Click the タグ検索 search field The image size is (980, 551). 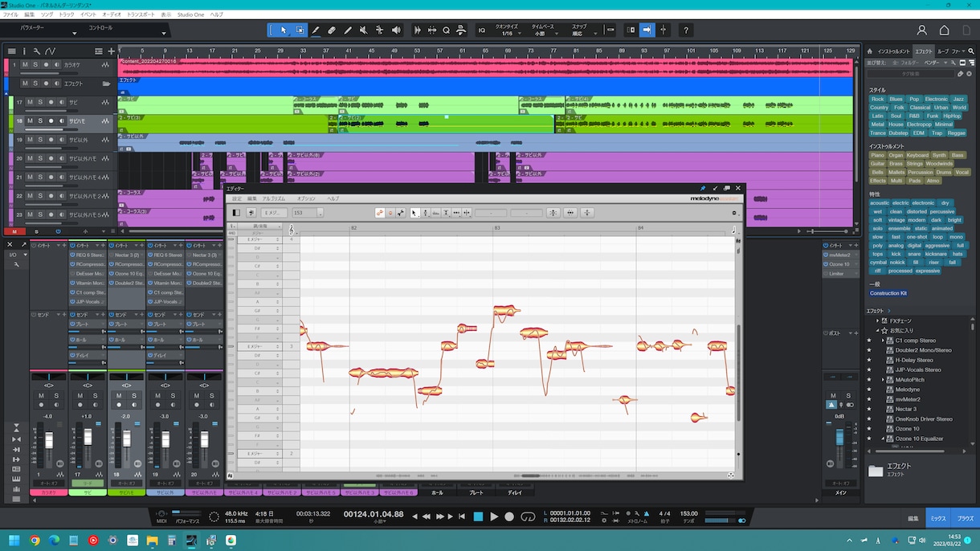[x=910, y=74]
